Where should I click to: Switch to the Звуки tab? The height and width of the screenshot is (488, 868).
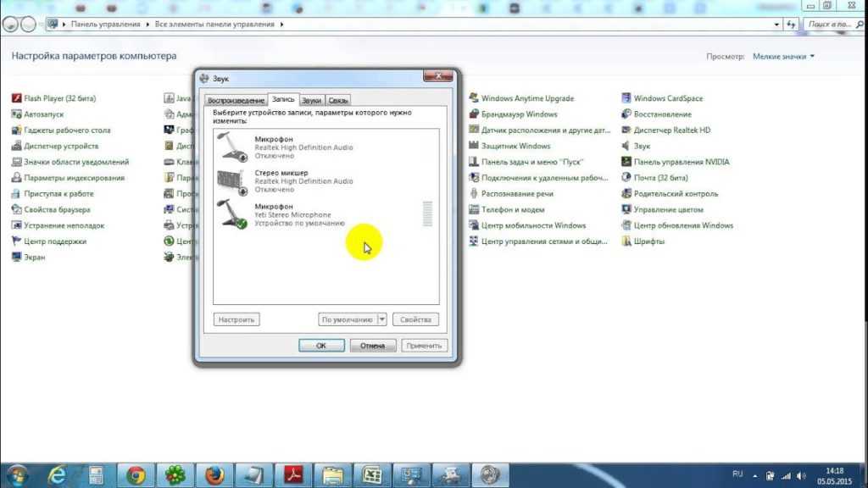pyautogui.click(x=311, y=100)
